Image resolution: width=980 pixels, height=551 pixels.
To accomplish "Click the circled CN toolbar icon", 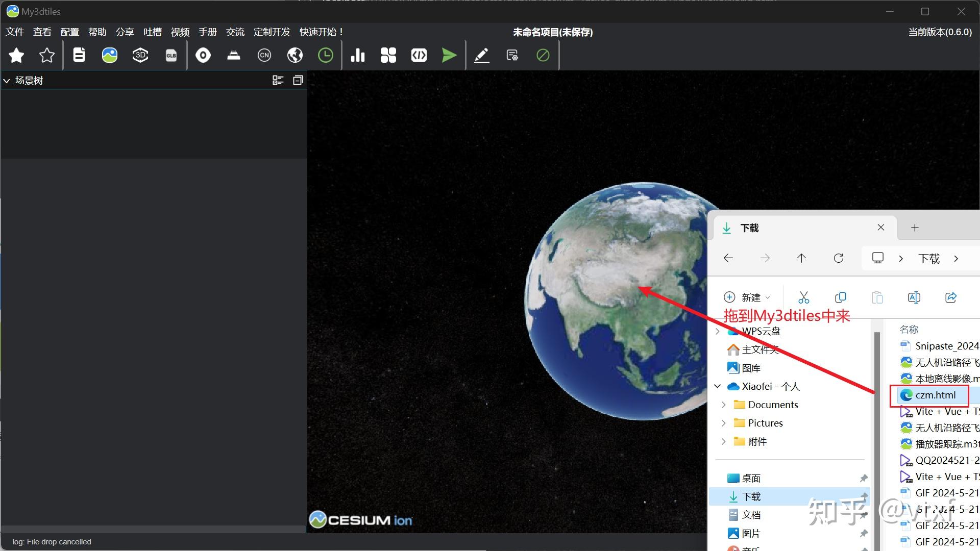I will tap(264, 55).
